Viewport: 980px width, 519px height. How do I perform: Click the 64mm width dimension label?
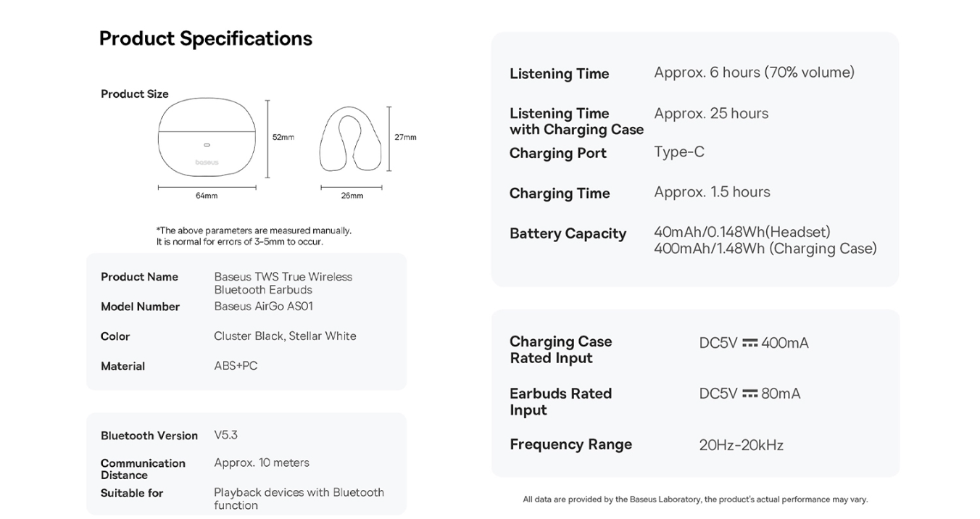tap(207, 196)
